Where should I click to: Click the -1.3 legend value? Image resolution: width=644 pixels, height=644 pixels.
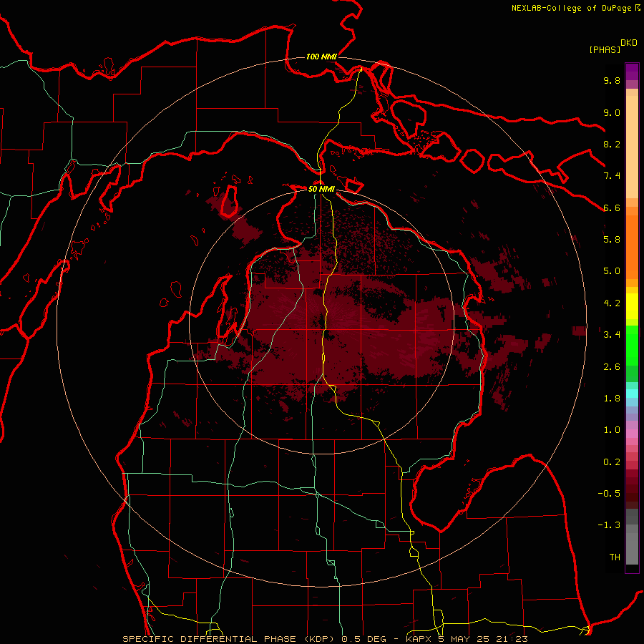click(x=609, y=525)
